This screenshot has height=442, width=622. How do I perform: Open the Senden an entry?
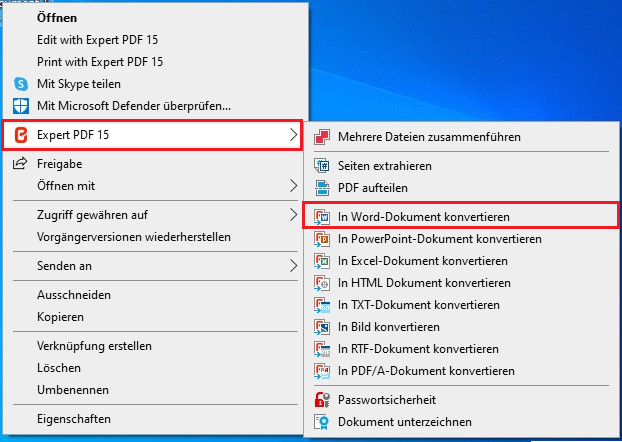[x=64, y=266]
